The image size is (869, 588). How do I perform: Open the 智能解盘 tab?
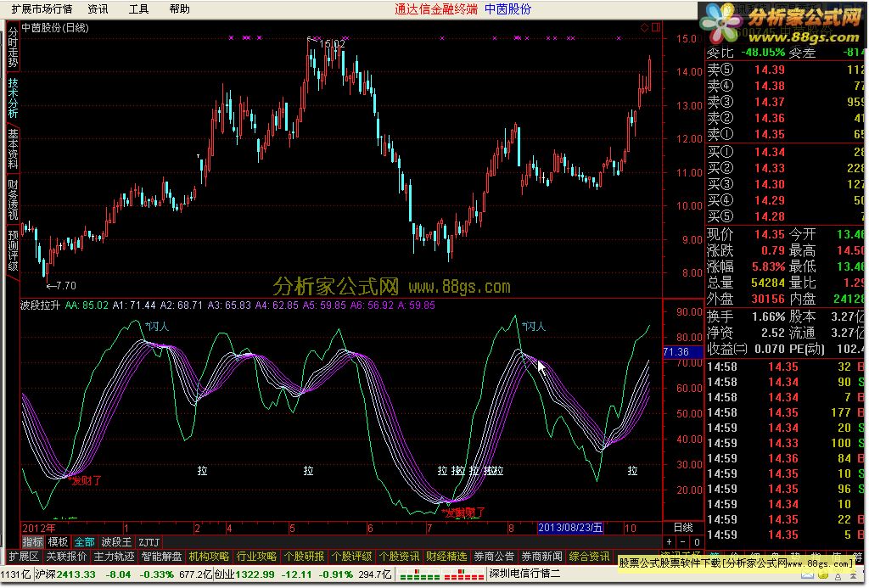tap(162, 557)
